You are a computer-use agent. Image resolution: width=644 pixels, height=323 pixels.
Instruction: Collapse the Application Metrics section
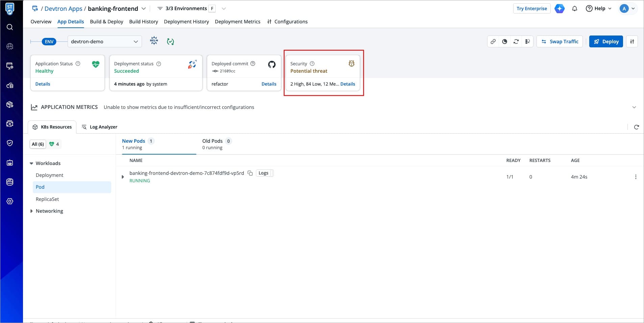coord(634,107)
